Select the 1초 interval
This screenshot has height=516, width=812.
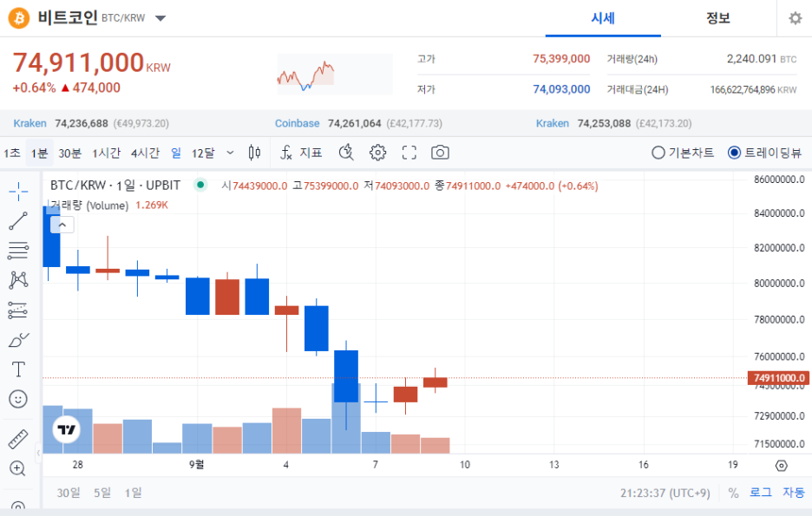[11, 153]
